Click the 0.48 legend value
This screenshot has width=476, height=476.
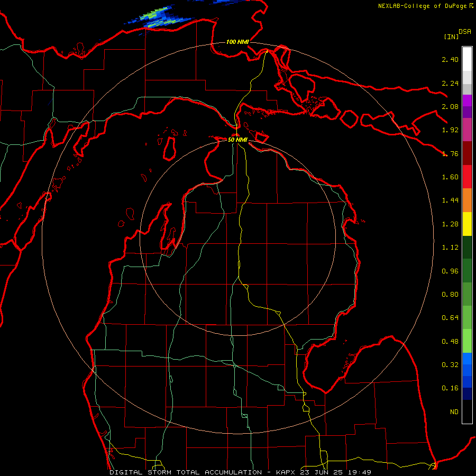pos(450,342)
